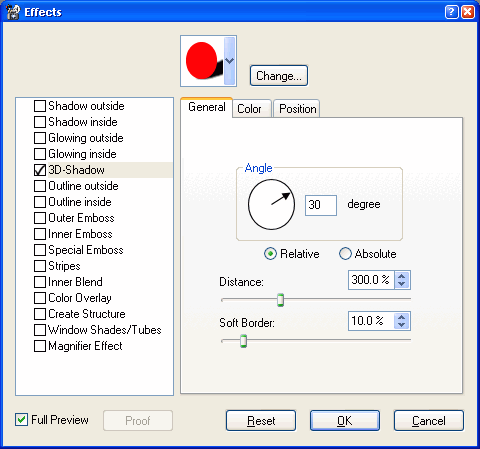The width and height of the screenshot is (480, 449).
Task: Tick the Create Structure checkbox
Action: click(40, 314)
